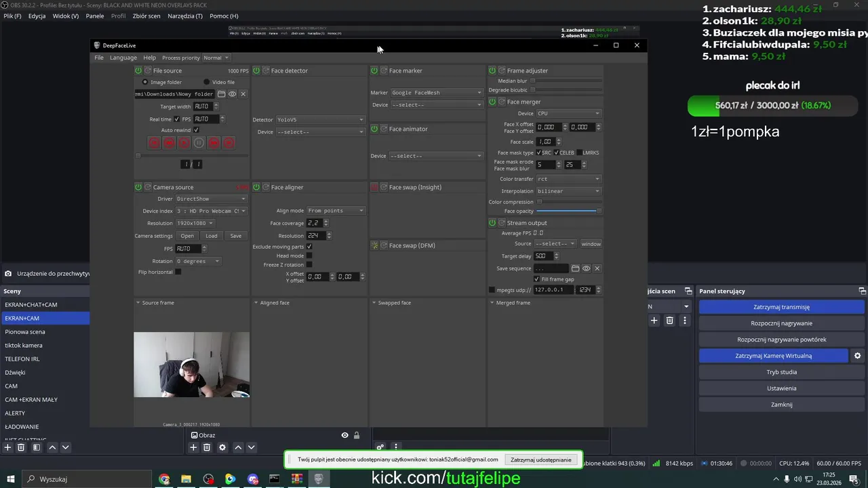Browse for Save sequence folder

point(575,268)
